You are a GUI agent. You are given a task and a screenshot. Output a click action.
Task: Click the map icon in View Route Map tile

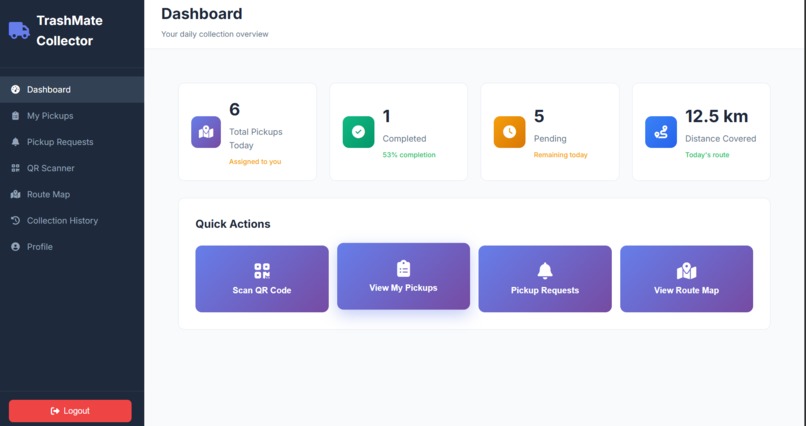[x=686, y=271]
